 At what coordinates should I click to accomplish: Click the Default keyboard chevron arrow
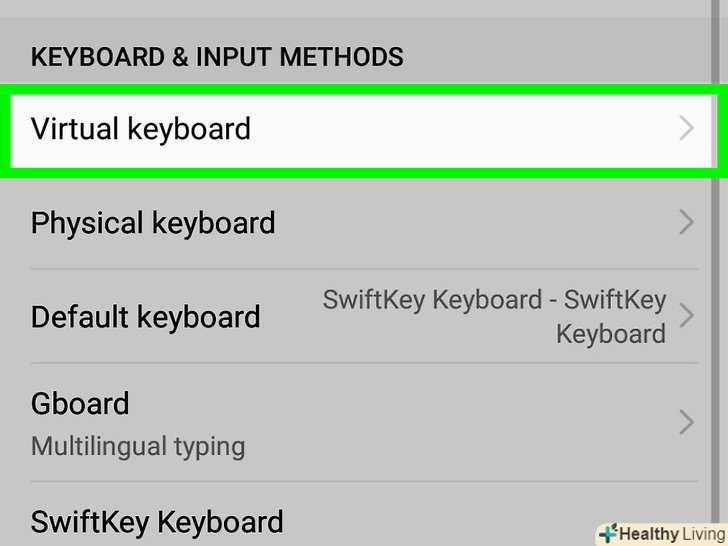coord(686,317)
